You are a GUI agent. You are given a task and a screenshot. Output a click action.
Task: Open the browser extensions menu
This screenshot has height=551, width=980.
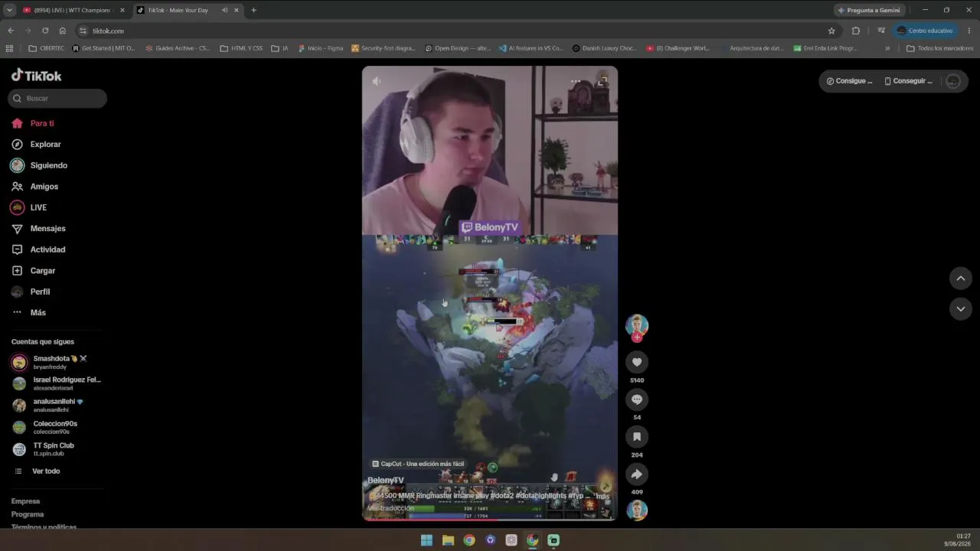856,31
